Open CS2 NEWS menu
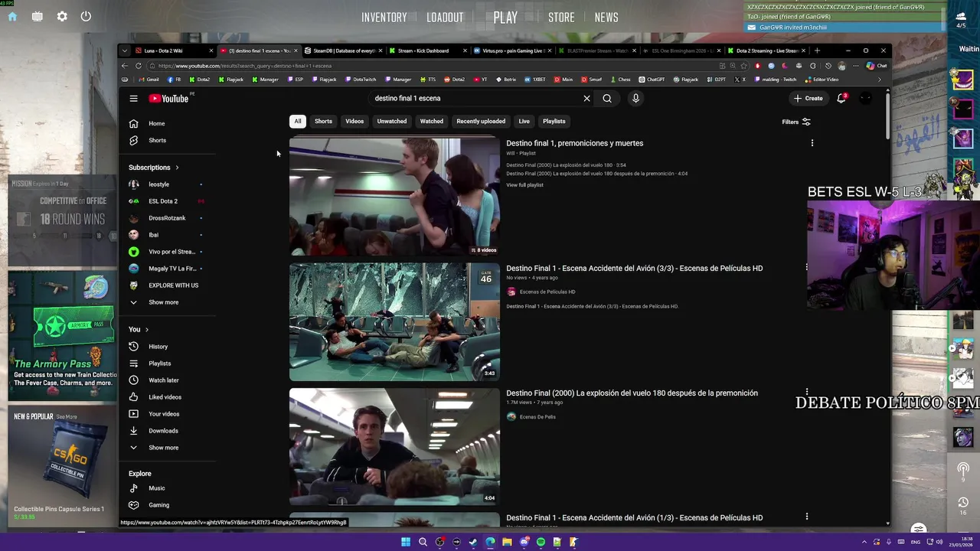Screen dimensions: 980x551 [x=606, y=17]
